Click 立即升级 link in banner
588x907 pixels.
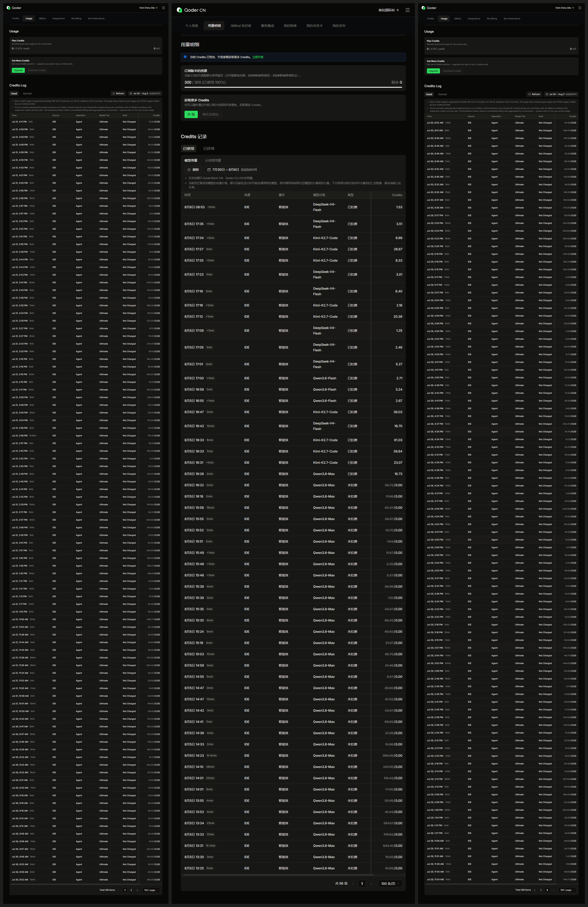coord(258,57)
